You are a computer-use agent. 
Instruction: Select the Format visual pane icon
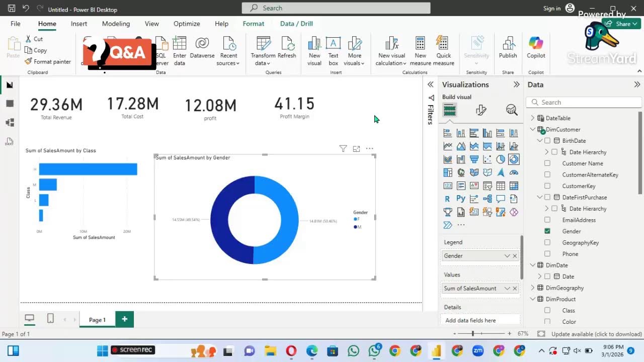click(481, 110)
